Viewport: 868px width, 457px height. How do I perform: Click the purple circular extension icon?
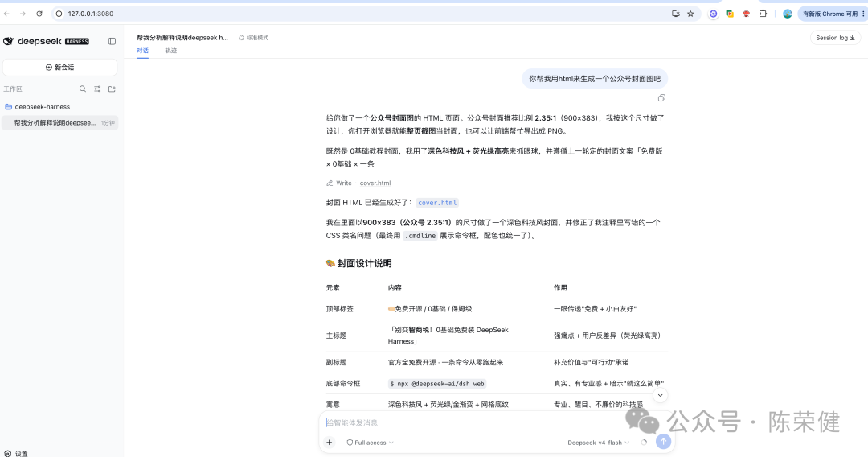point(713,14)
